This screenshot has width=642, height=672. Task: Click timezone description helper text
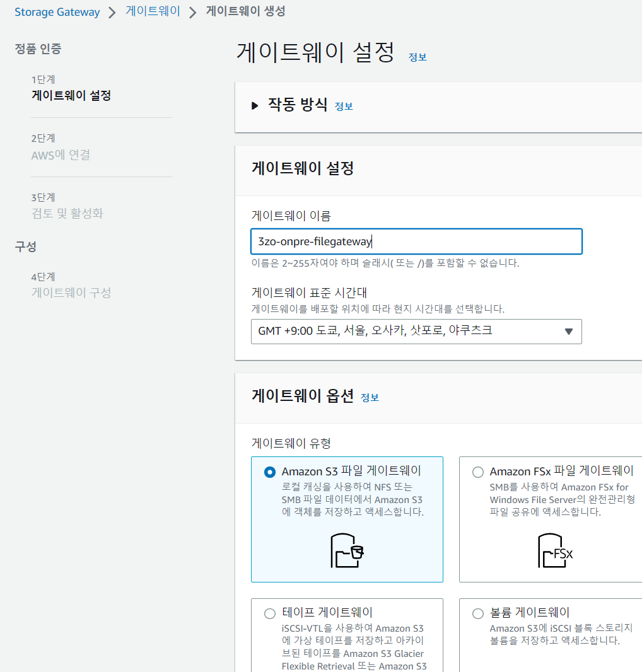coord(378,309)
